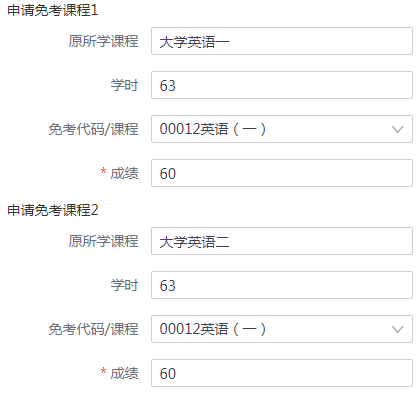Click the required 成绩 label in course 2

(119, 373)
